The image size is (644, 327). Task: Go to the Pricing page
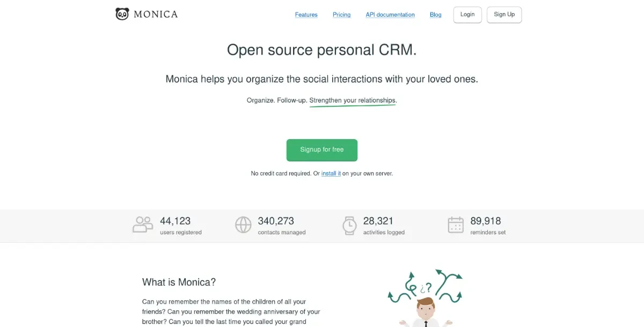[x=341, y=14]
